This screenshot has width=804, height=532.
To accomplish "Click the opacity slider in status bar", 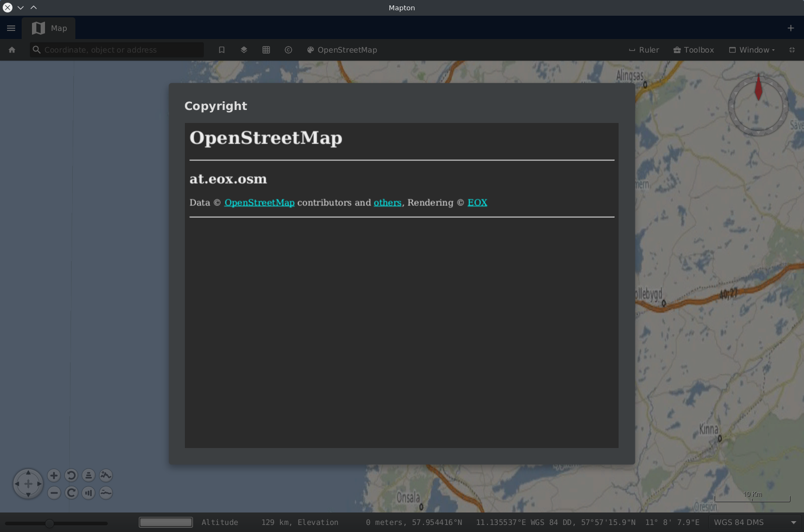I will coord(56,523).
